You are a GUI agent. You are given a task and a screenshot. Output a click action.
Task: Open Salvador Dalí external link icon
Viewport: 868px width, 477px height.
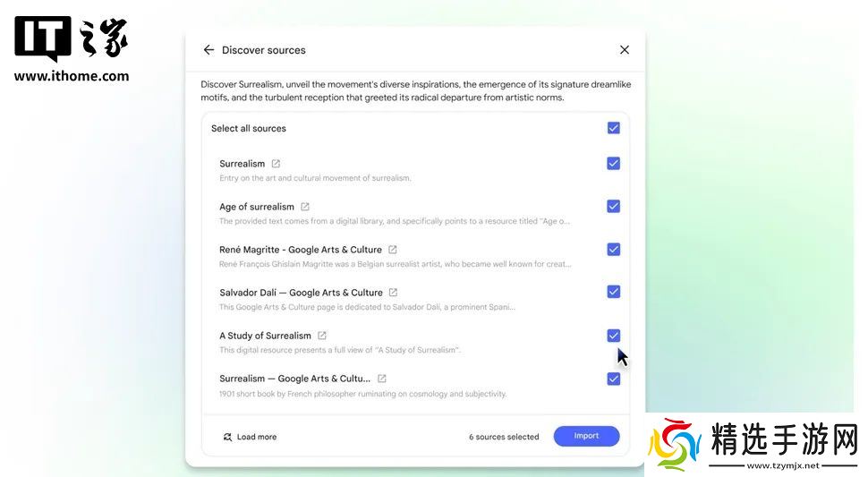point(393,292)
